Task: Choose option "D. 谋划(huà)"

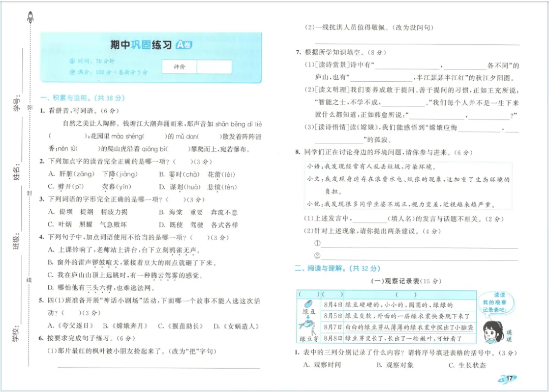Action: pos(180,187)
